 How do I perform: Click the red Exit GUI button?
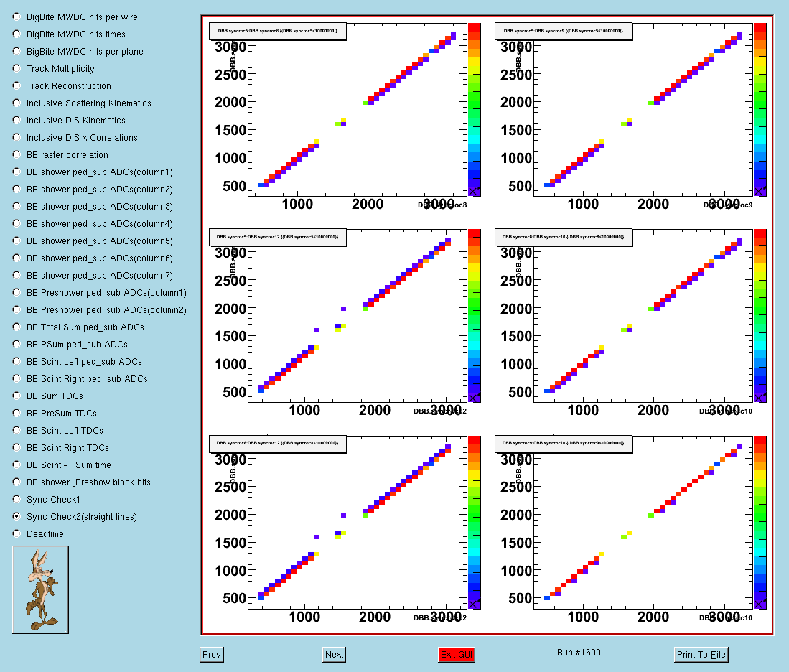[457, 654]
